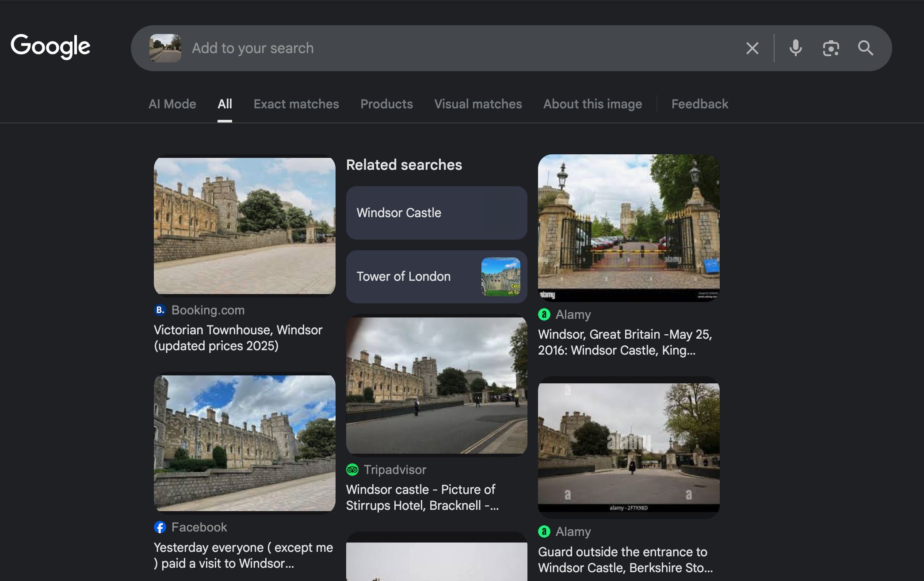Open 'Windsor, Great Britain -May 25, 2016' link
Viewport: 924px width, 581px height.
pyautogui.click(x=625, y=342)
